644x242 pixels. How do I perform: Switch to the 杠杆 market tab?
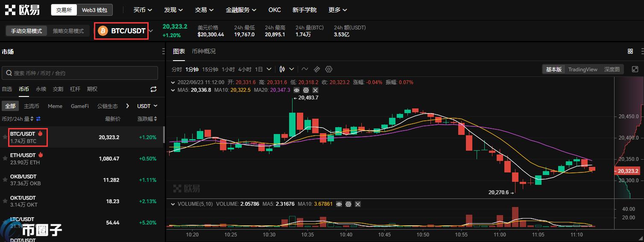(x=75, y=89)
